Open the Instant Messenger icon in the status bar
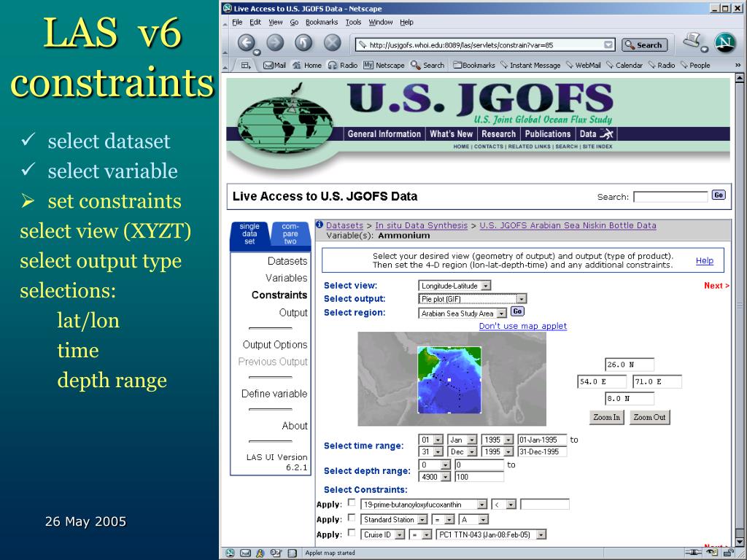 260,553
